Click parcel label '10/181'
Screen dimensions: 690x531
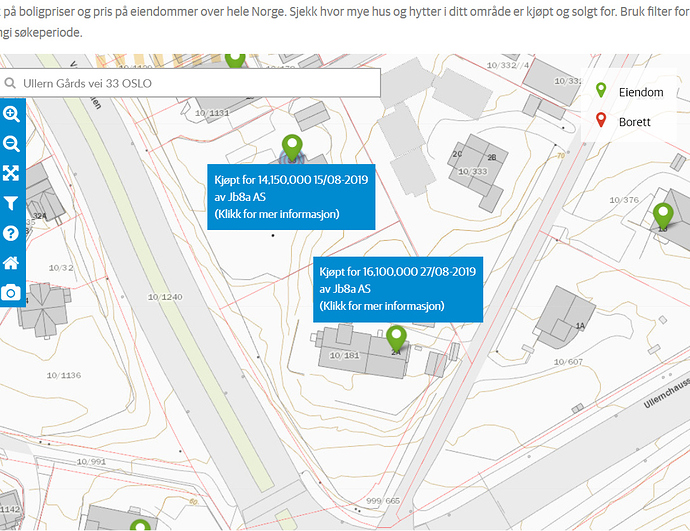tap(345, 355)
